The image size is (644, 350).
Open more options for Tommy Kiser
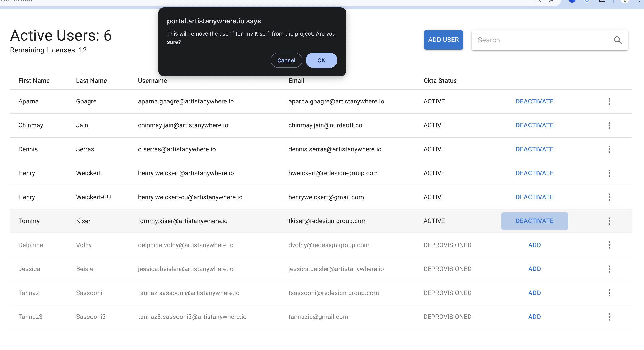click(609, 221)
